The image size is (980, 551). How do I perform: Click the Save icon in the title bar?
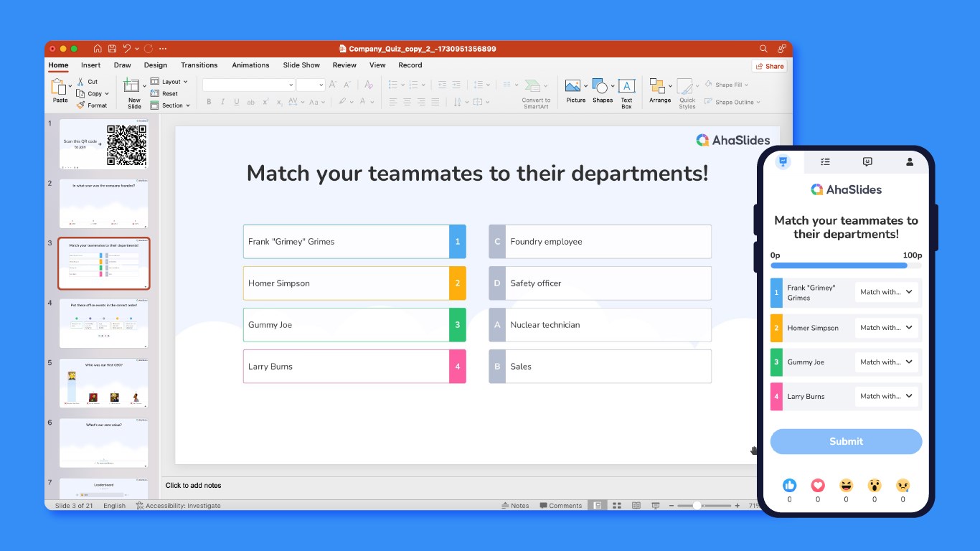click(113, 49)
